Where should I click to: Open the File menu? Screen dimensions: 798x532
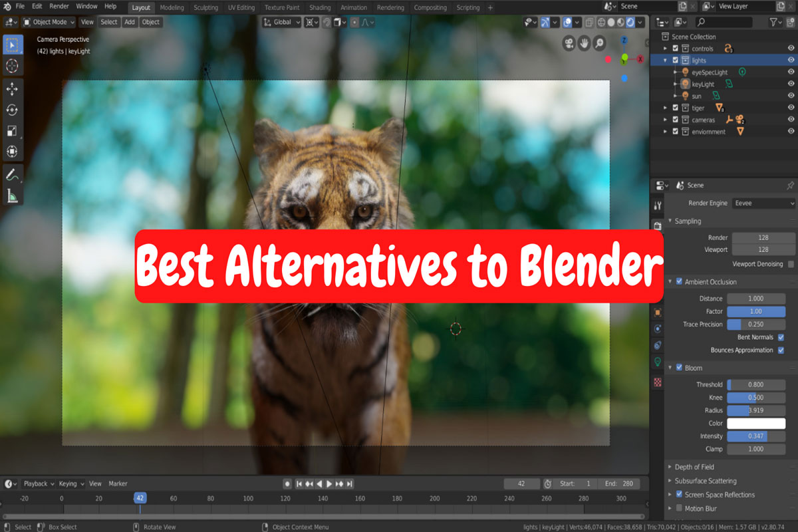tap(21, 7)
